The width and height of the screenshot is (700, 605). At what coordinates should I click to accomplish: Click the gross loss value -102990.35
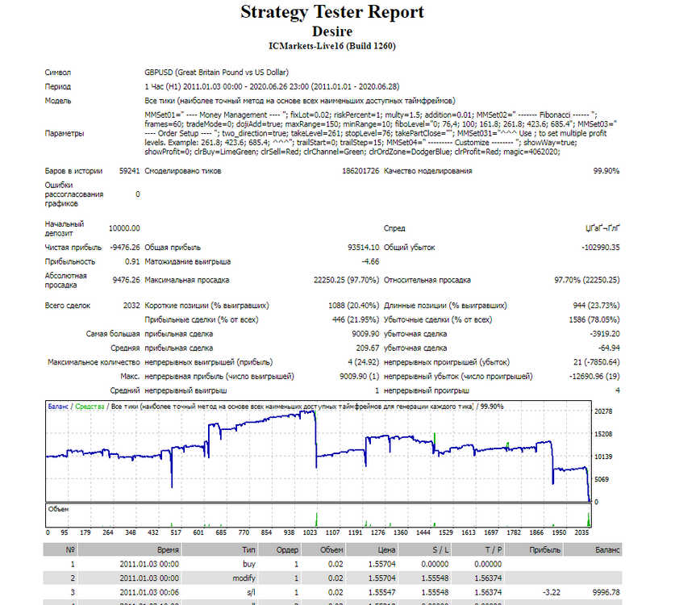[x=601, y=248]
